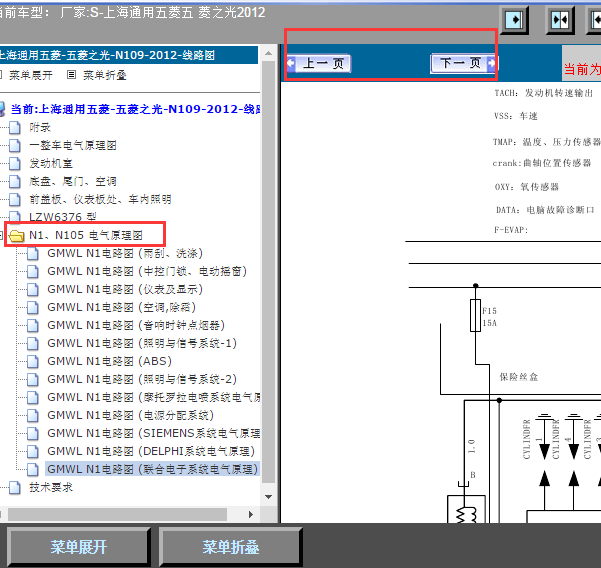This screenshot has height=568, width=601.
Task: Select GMWL N1电路图 (联合电子系统电气原理)
Action: coord(153,470)
